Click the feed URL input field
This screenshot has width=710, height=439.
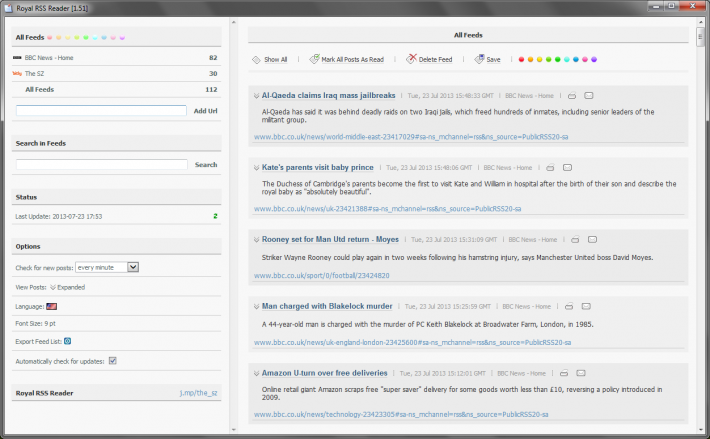(101, 110)
